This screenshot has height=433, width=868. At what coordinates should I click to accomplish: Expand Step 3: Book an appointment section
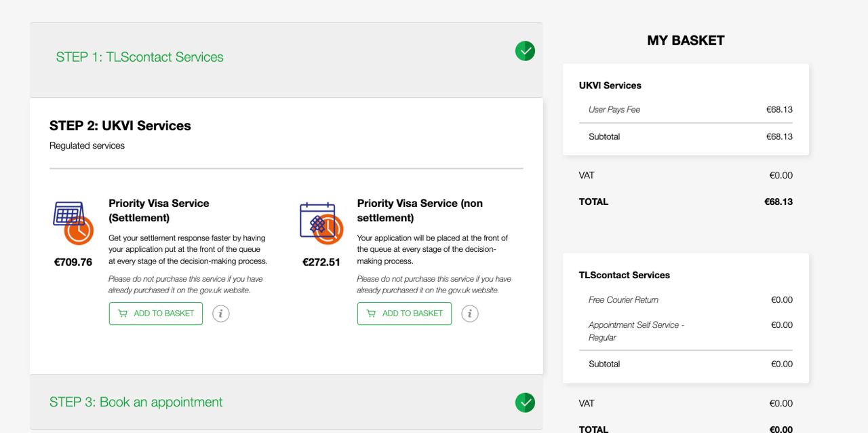click(x=136, y=402)
